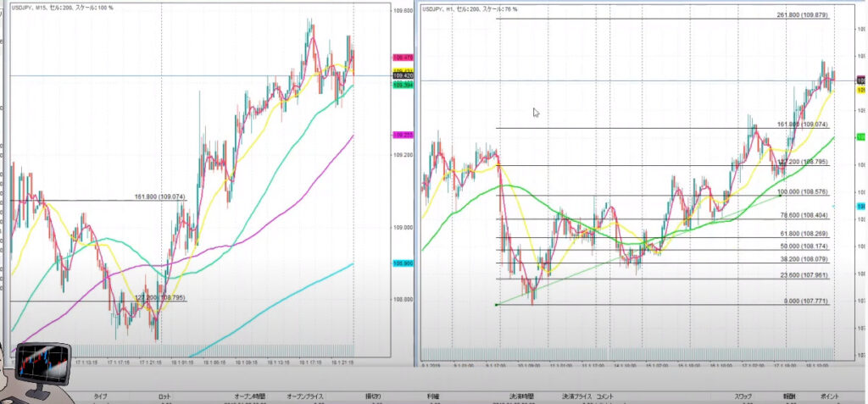The image size is (868, 404).
Task: Click the コメント column header
Action: (604, 396)
